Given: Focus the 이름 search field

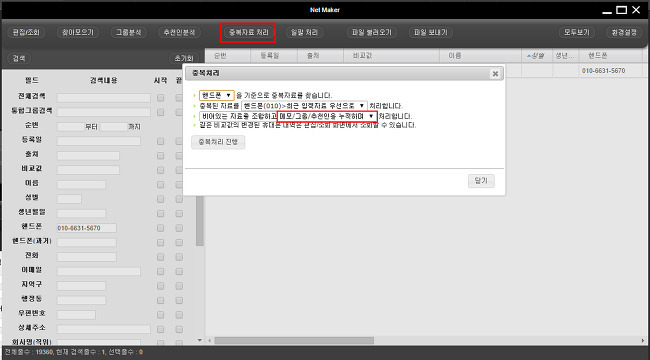Looking at the screenshot, I should tap(81, 185).
